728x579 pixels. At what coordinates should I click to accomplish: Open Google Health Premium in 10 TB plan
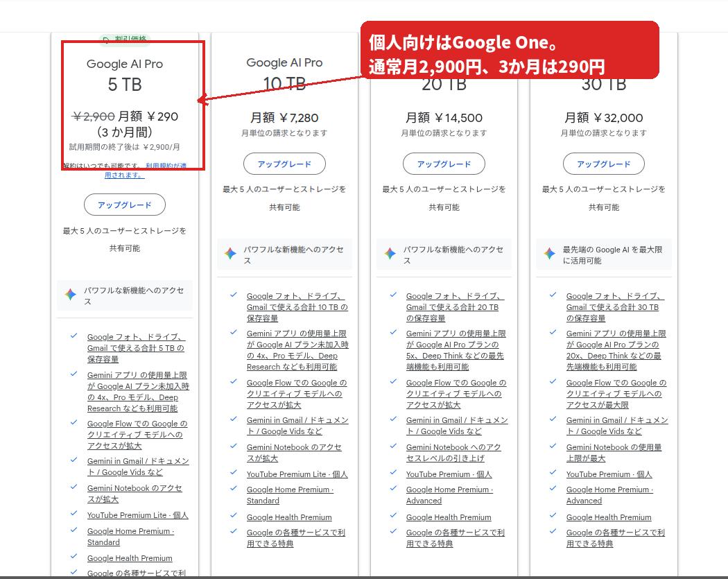pyautogui.click(x=289, y=517)
